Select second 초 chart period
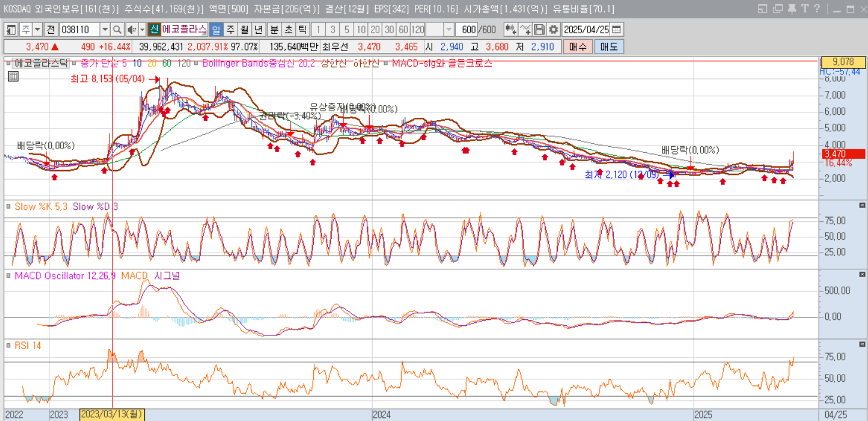The width and height of the screenshot is (868, 421). pos(289,30)
